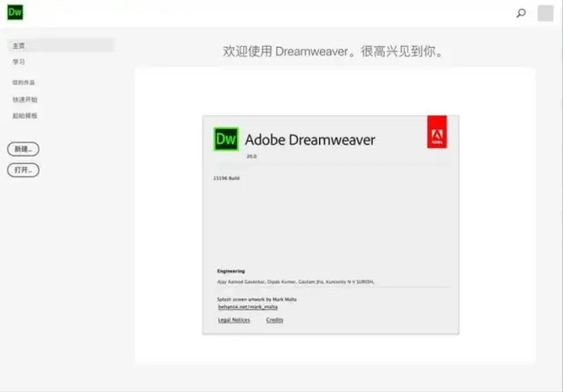Open the Legal Notices link
The width and height of the screenshot is (563, 392).
point(235,320)
